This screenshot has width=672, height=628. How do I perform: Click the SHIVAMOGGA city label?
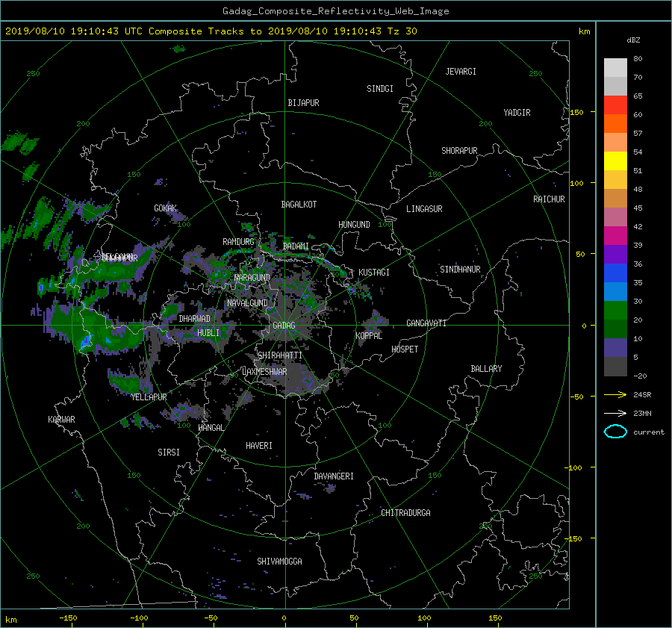pyautogui.click(x=279, y=561)
